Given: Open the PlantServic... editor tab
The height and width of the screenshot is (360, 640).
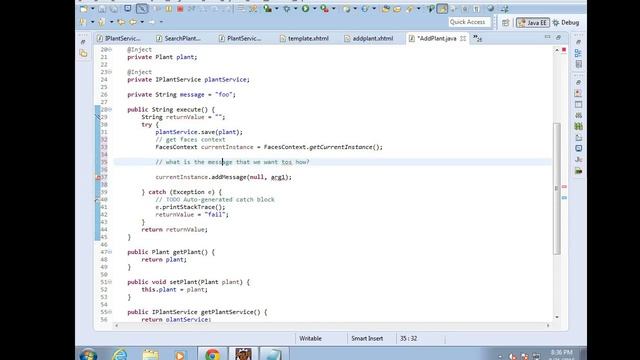Looking at the screenshot, I should point(240,38).
